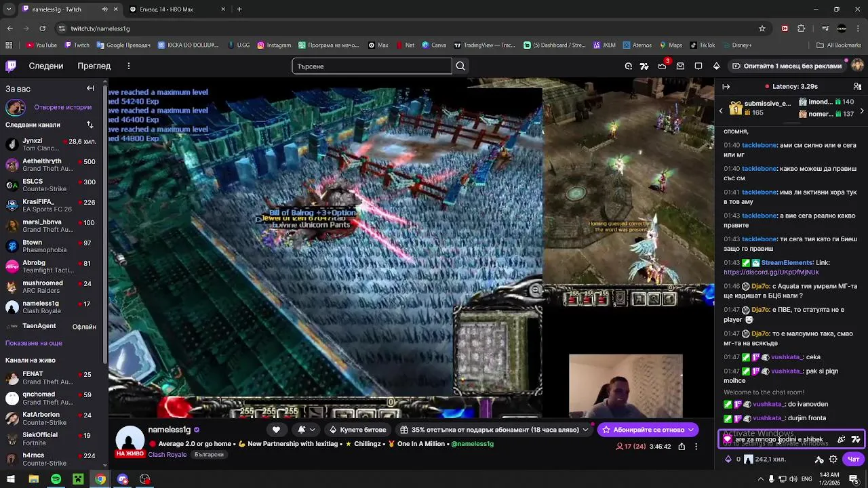Screen dimensions: 868x488
Task: Click the ad-free month trial button
Action: pyautogui.click(x=787, y=66)
